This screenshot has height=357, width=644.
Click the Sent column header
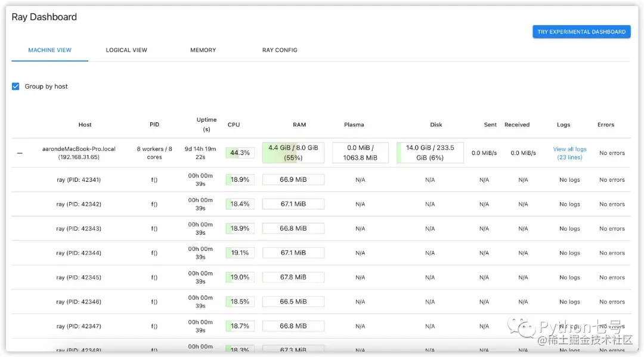click(x=490, y=125)
